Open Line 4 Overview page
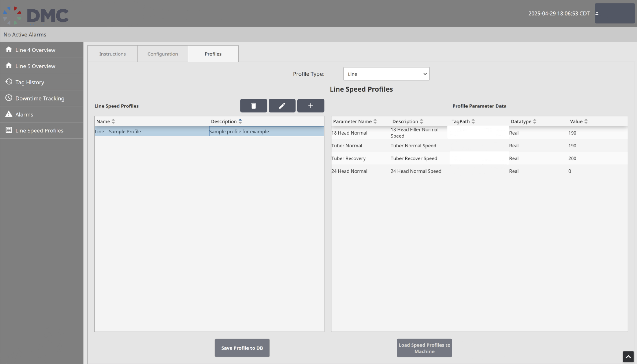The width and height of the screenshot is (637, 364). (42, 50)
